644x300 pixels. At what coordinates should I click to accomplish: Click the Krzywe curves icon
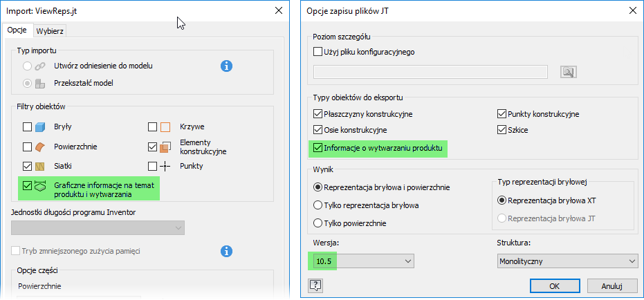[x=165, y=127]
